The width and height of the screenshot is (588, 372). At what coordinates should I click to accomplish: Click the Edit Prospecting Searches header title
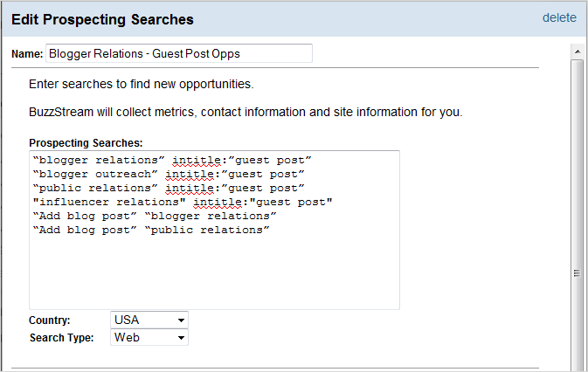click(102, 19)
